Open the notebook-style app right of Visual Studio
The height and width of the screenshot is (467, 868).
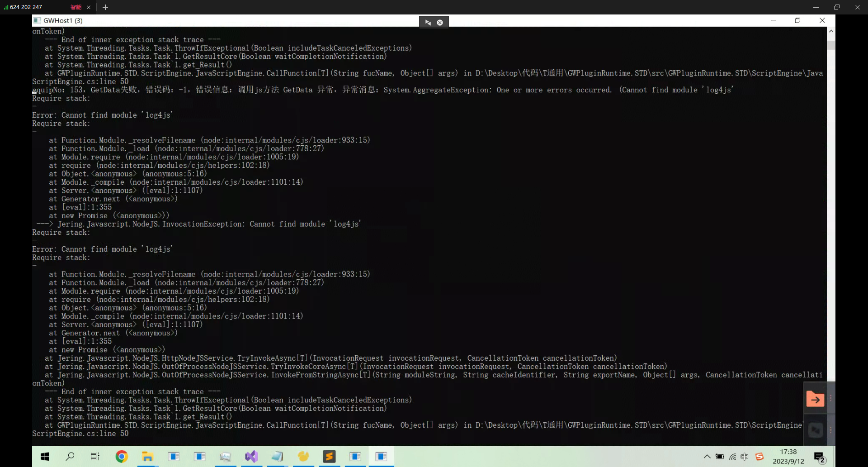[277, 457]
